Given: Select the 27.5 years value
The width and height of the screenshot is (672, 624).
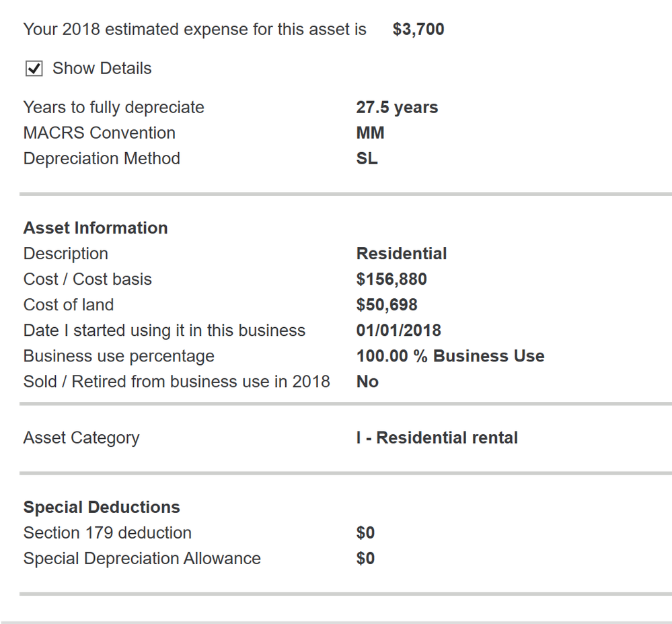Looking at the screenshot, I should [x=397, y=108].
